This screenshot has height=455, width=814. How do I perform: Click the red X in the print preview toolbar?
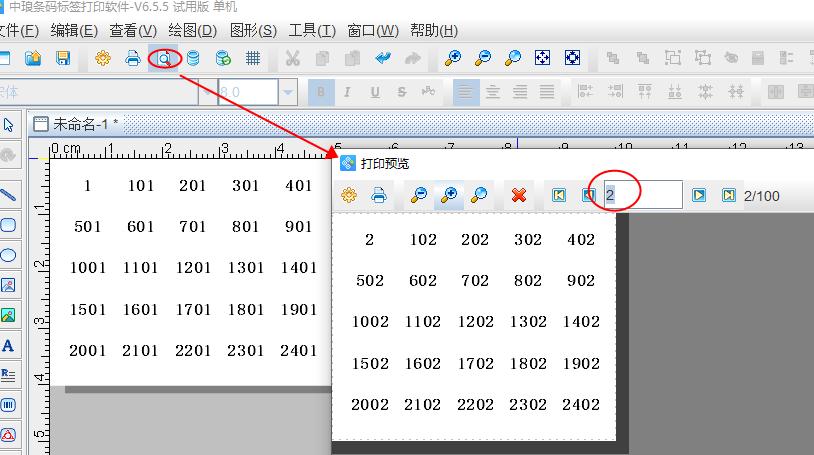(x=518, y=195)
